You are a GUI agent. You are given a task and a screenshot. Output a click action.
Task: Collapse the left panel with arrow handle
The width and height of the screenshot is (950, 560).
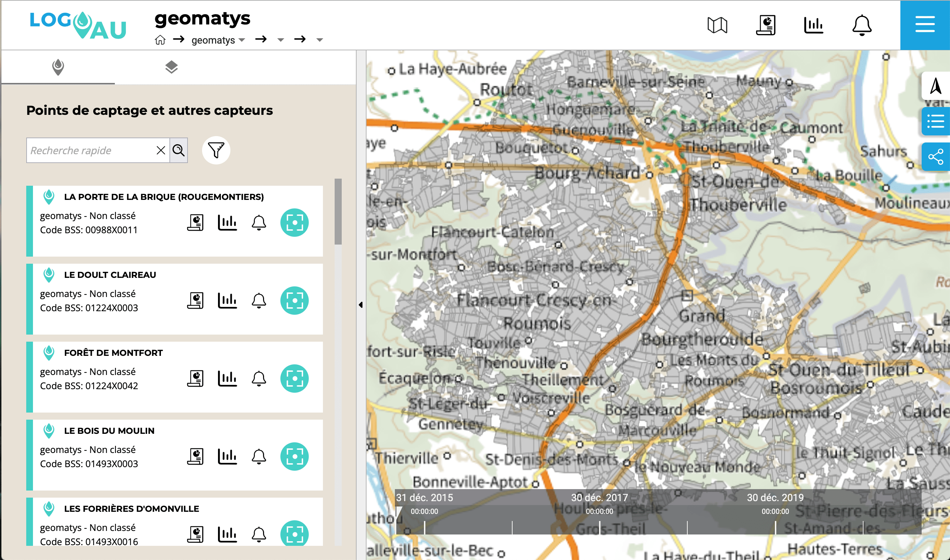coord(361,304)
